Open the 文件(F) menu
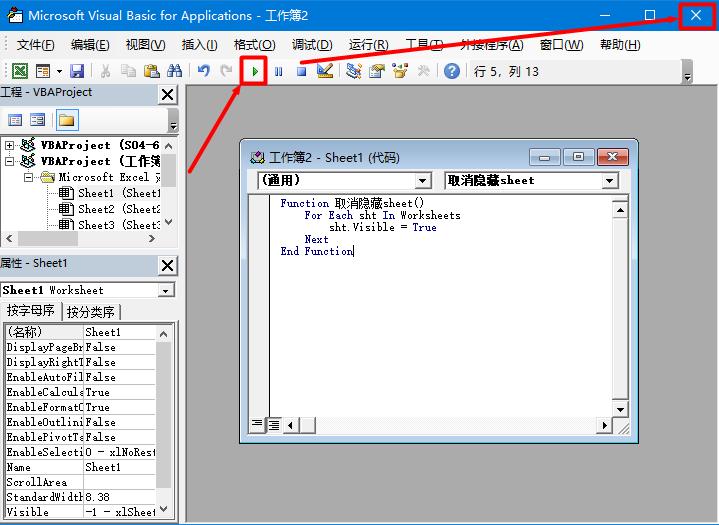Screen dimensions: 719x525 (35, 45)
